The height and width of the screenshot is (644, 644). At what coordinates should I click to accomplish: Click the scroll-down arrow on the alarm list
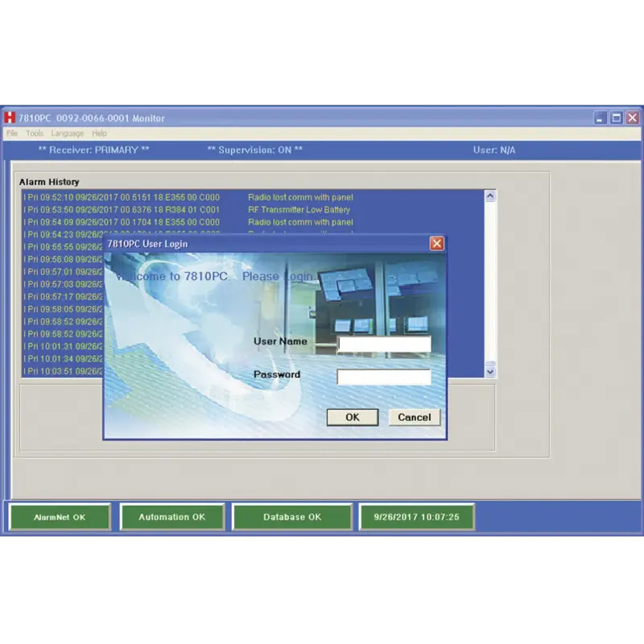[490, 371]
